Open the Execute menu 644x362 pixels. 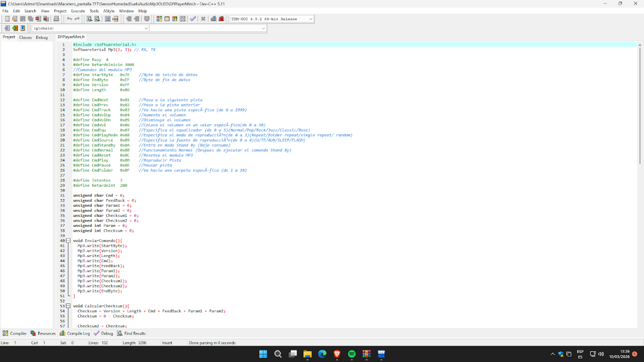(x=78, y=11)
